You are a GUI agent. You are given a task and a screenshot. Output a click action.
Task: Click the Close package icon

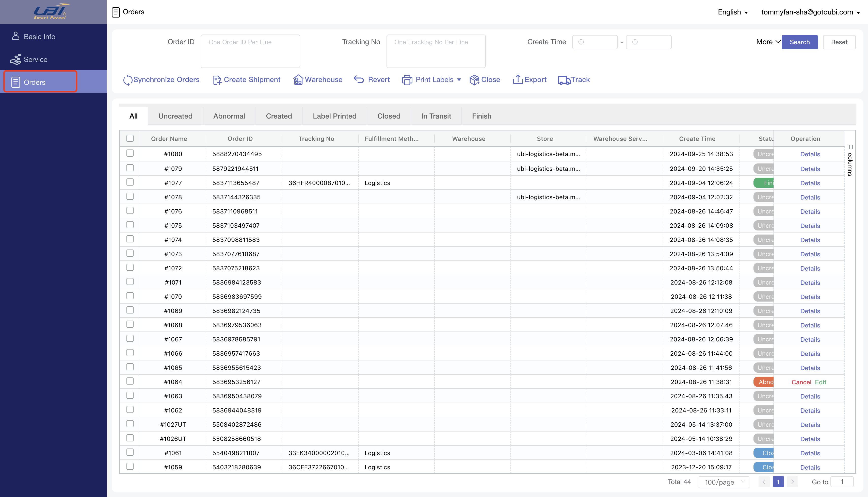474,80
